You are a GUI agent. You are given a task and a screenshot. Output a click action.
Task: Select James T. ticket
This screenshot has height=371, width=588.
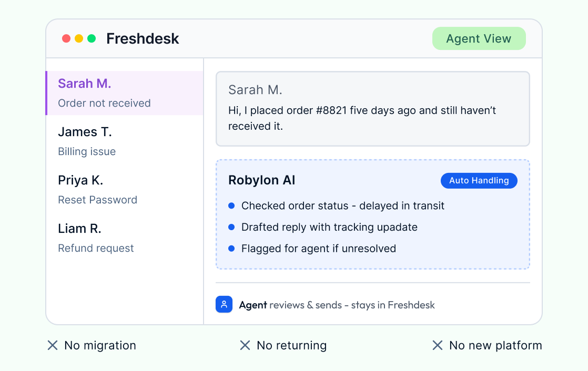coord(125,141)
